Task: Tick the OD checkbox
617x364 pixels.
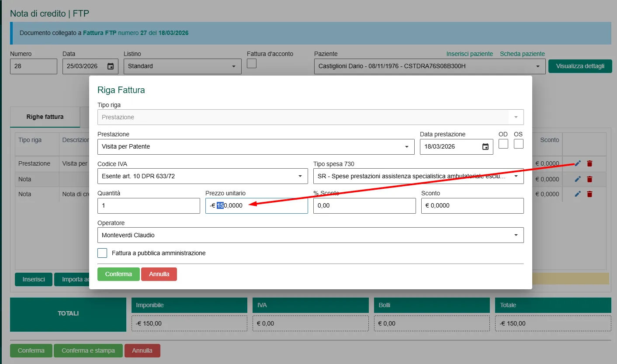Action: tap(503, 144)
